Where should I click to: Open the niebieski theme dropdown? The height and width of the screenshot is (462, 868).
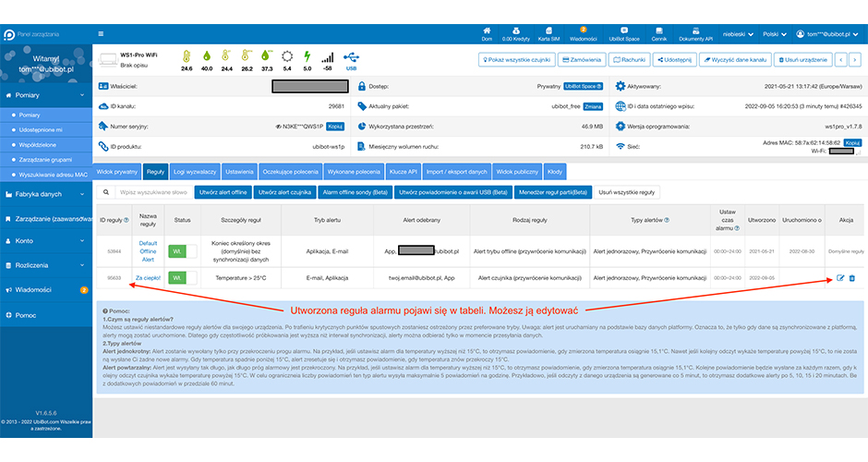[738, 34]
